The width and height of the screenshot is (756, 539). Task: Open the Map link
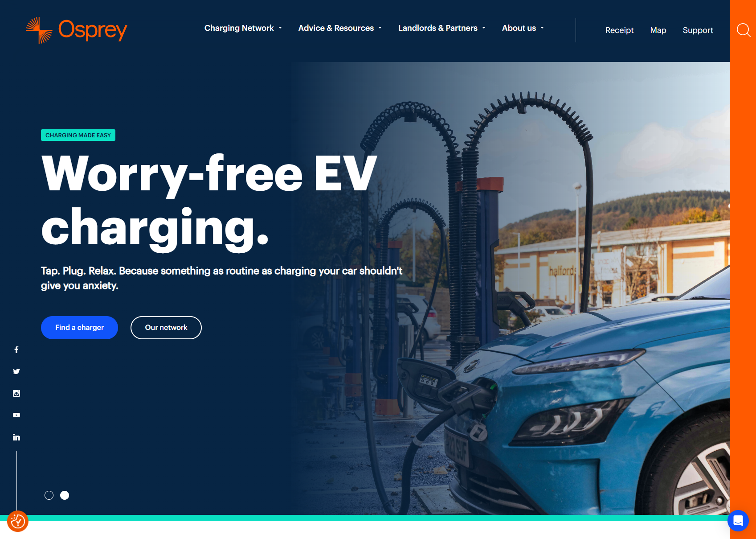(658, 30)
